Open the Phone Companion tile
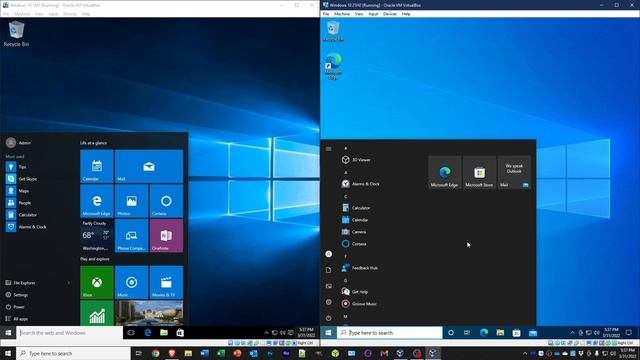 click(131, 236)
